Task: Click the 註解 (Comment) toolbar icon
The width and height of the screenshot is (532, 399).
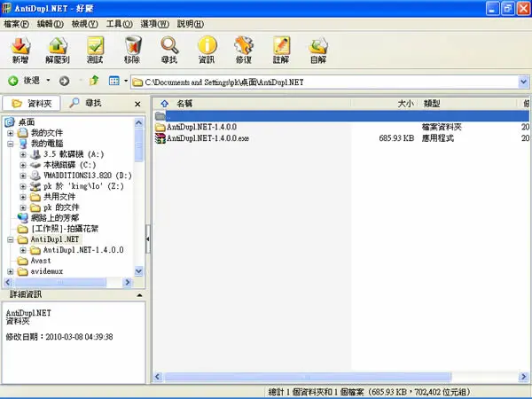Action: point(281,50)
